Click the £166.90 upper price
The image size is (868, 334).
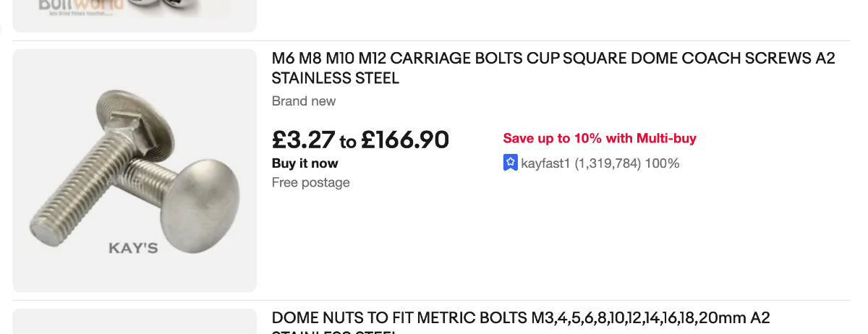click(405, 140)
